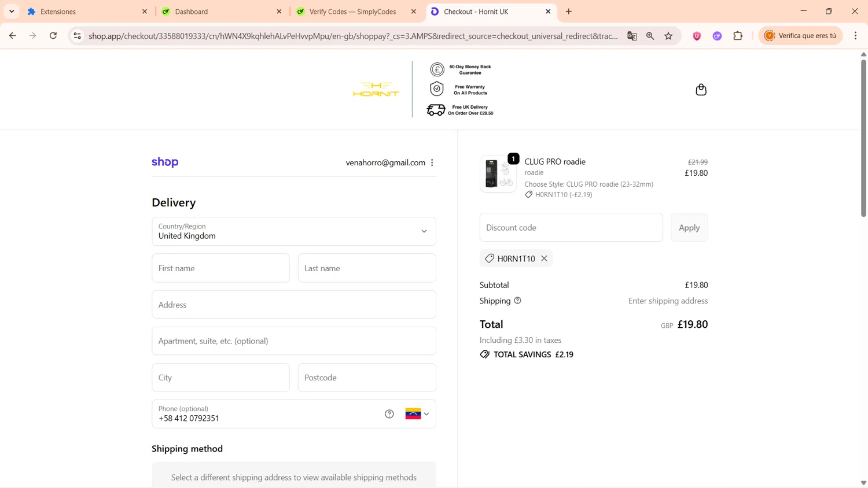Screen dimensions: 868x488
Task: Open the tab search dropdown arrow
Action: (12, 12)
